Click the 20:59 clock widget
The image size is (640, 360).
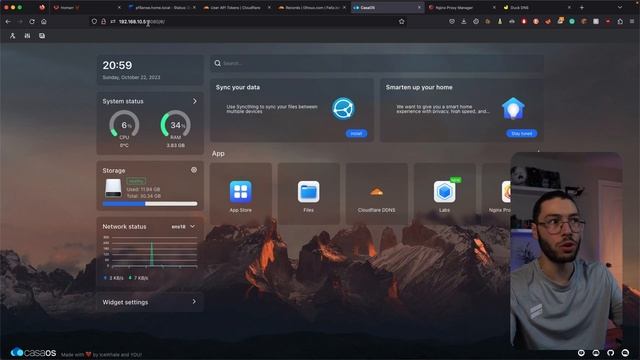tap(150, 70)
